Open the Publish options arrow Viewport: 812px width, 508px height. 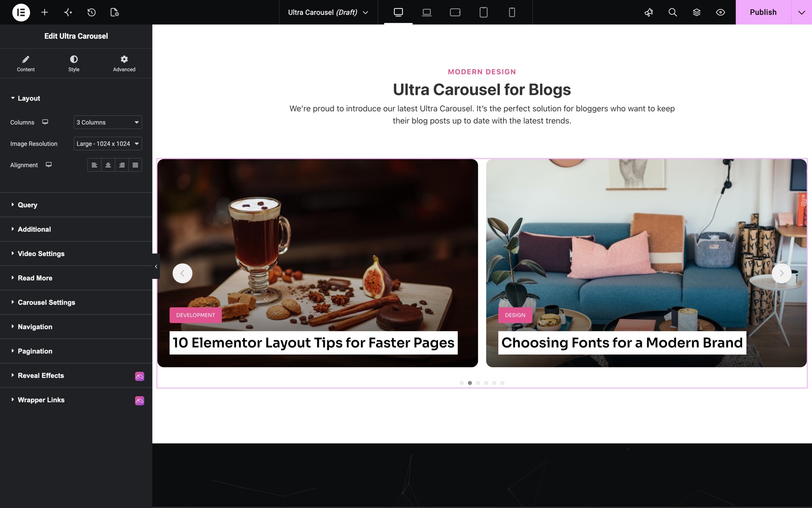801,12
